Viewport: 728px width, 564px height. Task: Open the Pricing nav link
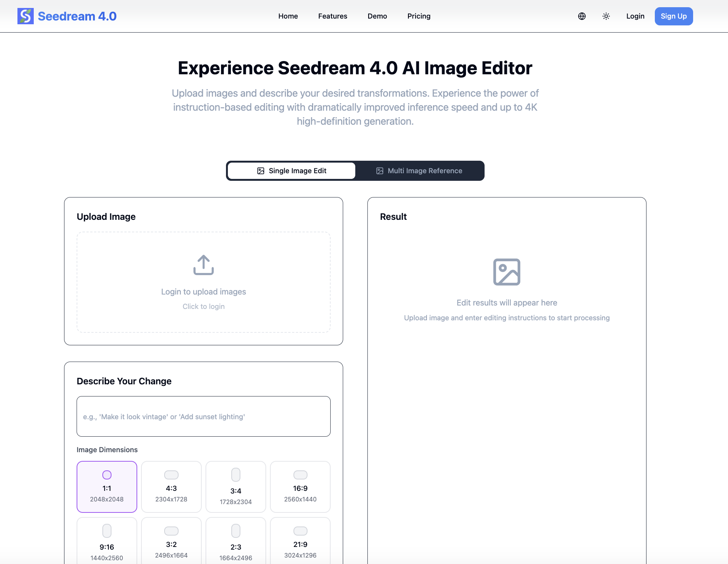click(419, 16)
